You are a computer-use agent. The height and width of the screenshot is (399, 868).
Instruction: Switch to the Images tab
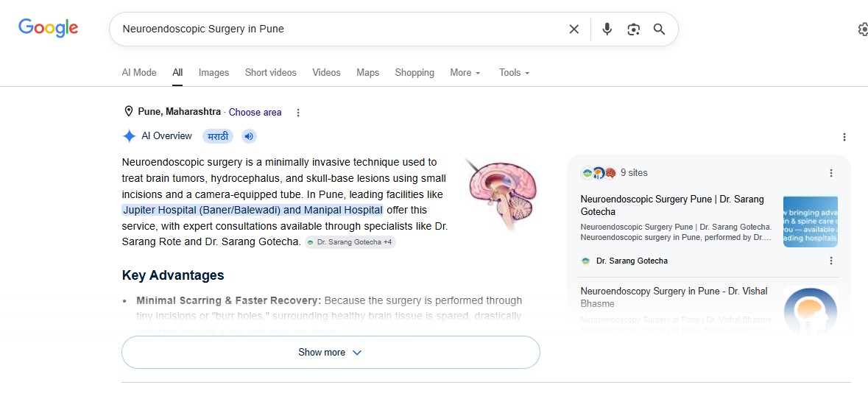(214, 72)
